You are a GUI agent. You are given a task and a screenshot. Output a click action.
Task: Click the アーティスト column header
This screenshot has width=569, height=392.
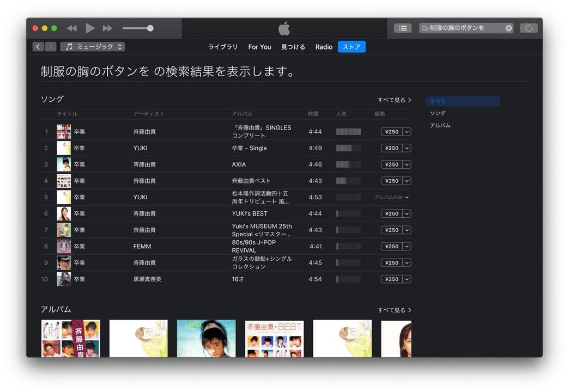(x=148, y=114)
